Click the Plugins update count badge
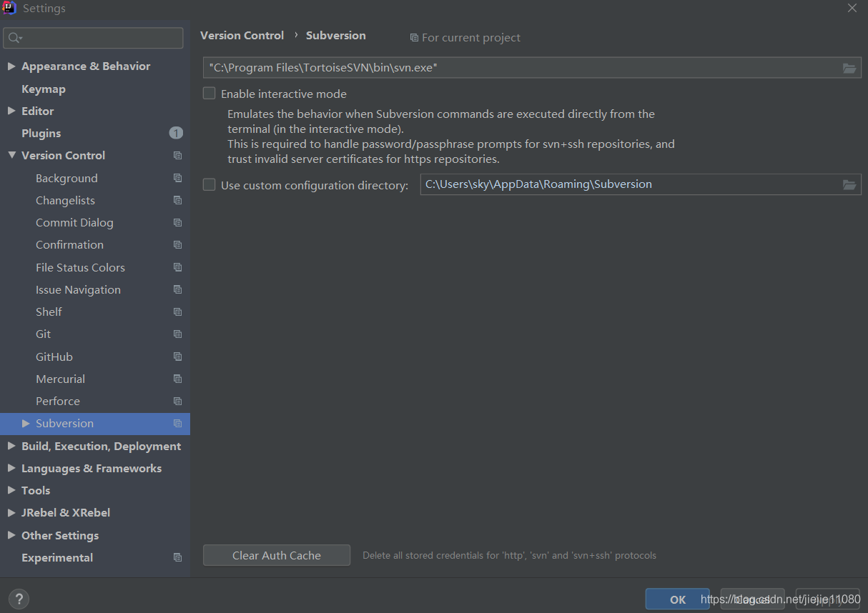Viewport: 868px width, 613px height. [176, 133]
